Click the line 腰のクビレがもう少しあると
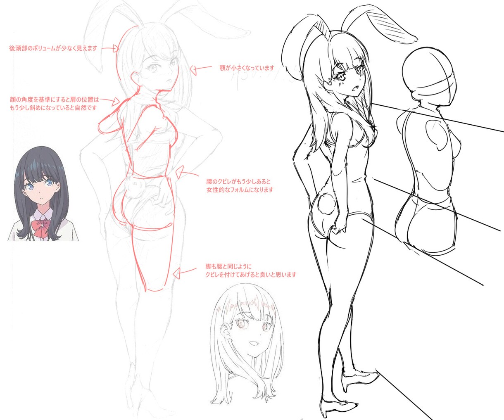 coord(238,181)
